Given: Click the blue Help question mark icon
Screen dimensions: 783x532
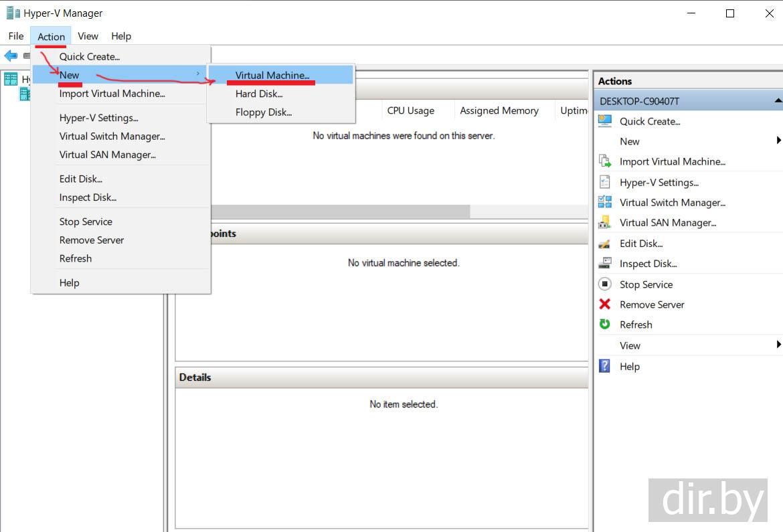Looking at the screenshot, I should (605, 366).
